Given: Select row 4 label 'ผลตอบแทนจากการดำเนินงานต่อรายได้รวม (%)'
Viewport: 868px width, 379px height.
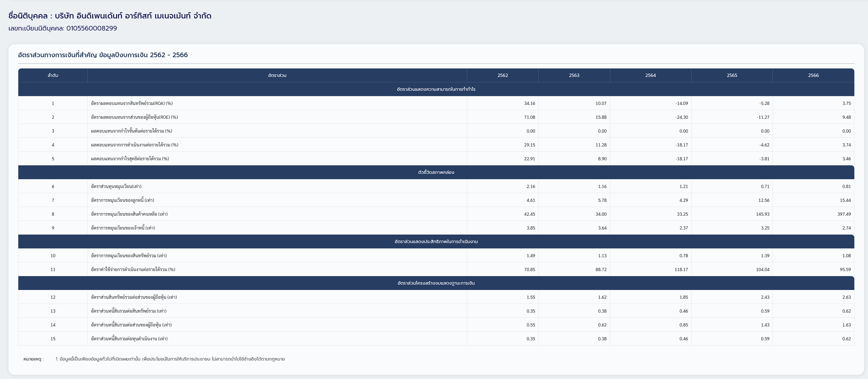Looking at the screenshot, I should coord(134,145).
